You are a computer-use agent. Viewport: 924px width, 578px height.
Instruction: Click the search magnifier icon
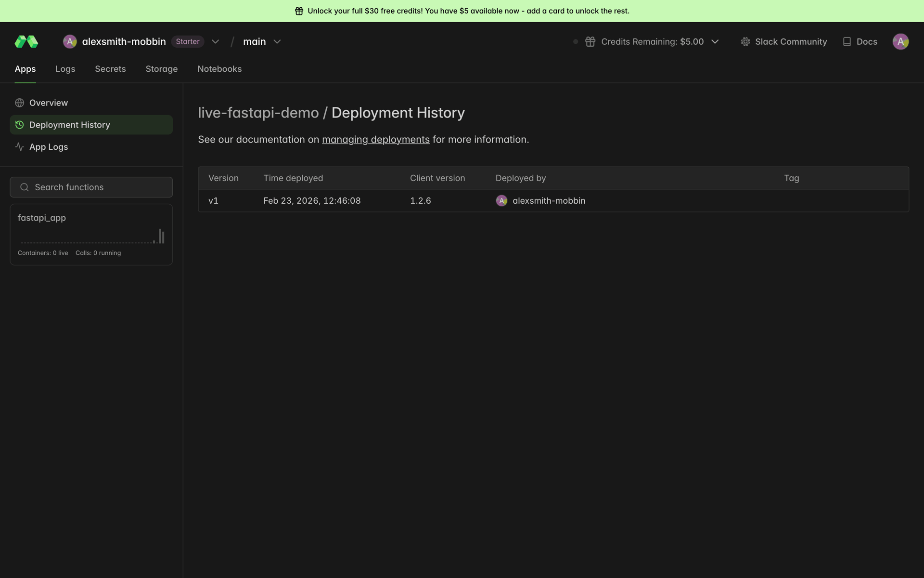point(25,187)
